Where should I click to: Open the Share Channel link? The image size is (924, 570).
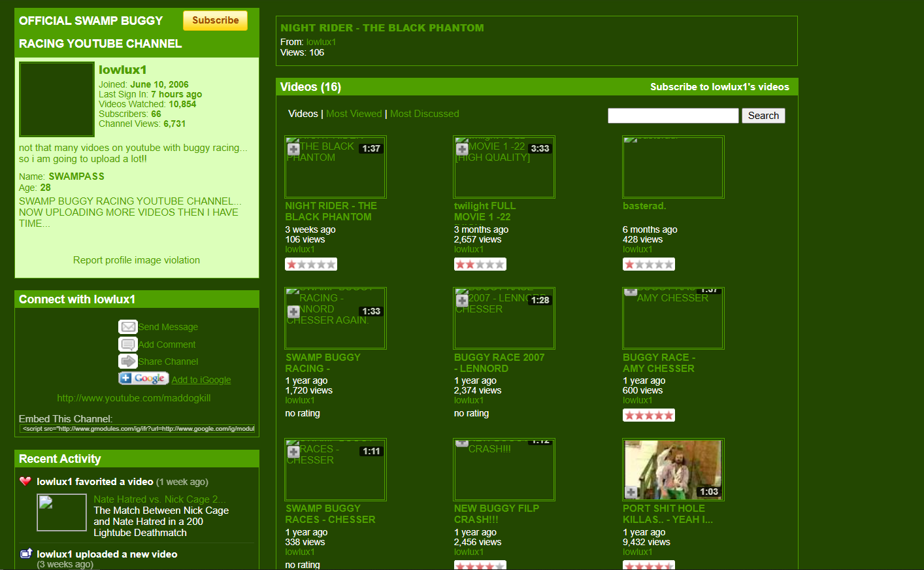pos(168,361)
